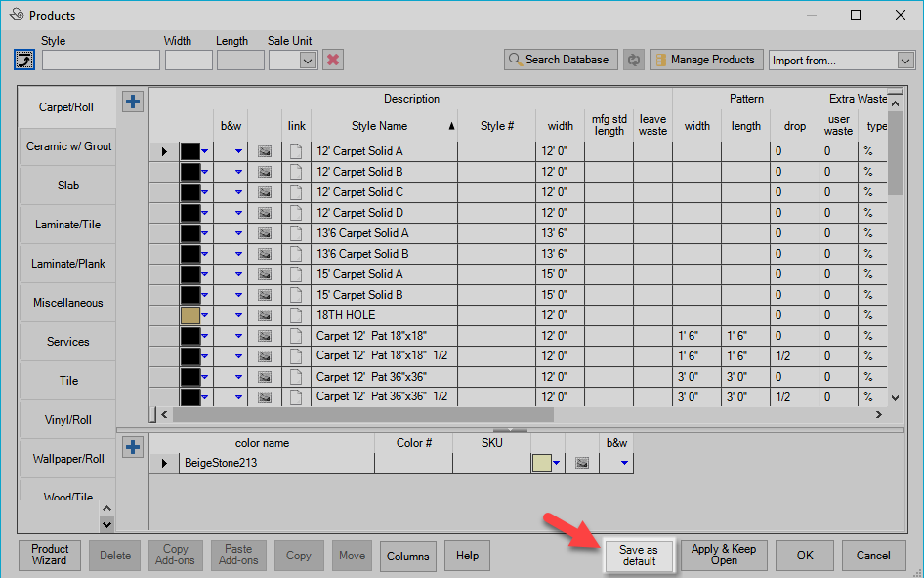This screenshot has width=924, height=578.
Task: Click the tan color swatch for 18TH HOLE
Action: click(x=190, y=315)
